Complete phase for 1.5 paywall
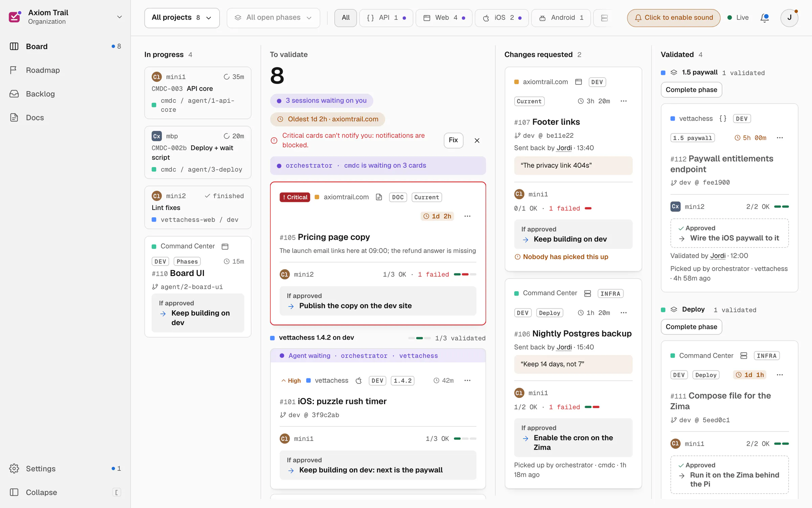Image resolution: width=812 pixels, height=508 pixels. point(691,90)
